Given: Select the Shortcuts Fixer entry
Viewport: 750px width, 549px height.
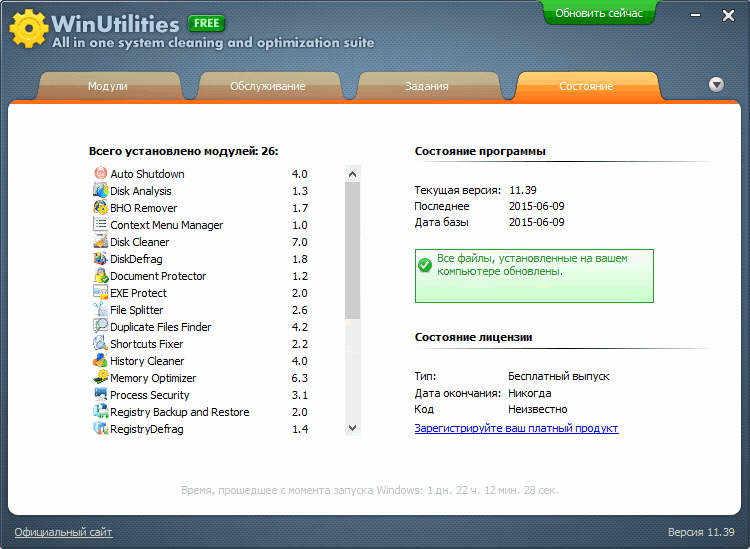Looking at the screenshot, I should pyautogui.click(x=201, y=343).
